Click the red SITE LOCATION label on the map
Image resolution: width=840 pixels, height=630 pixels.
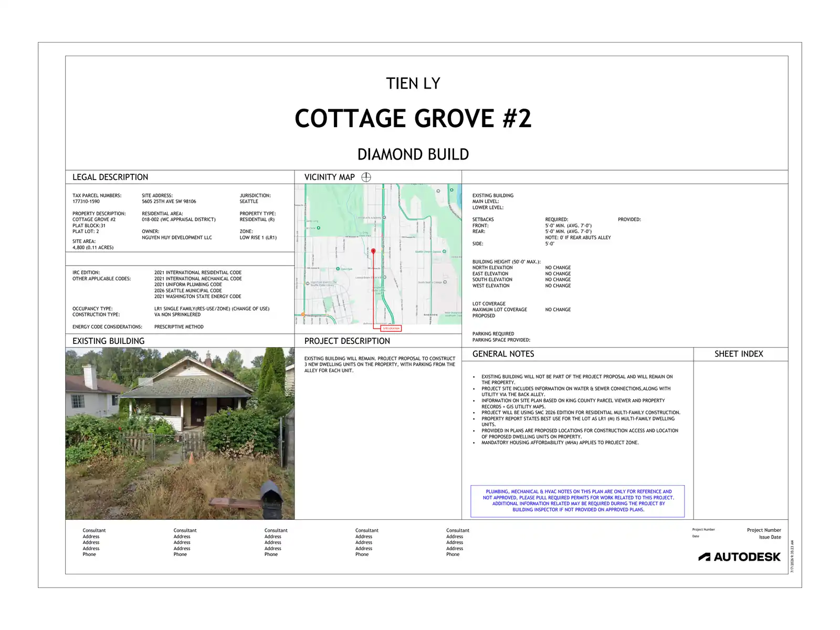coord(391,328)
